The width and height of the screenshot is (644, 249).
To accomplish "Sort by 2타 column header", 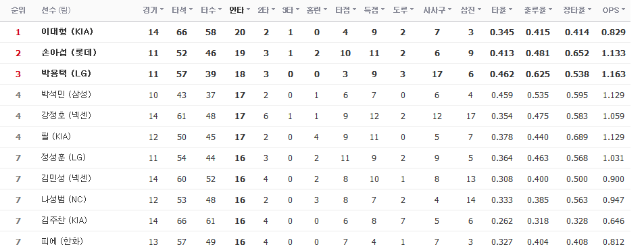I will 266,10.
